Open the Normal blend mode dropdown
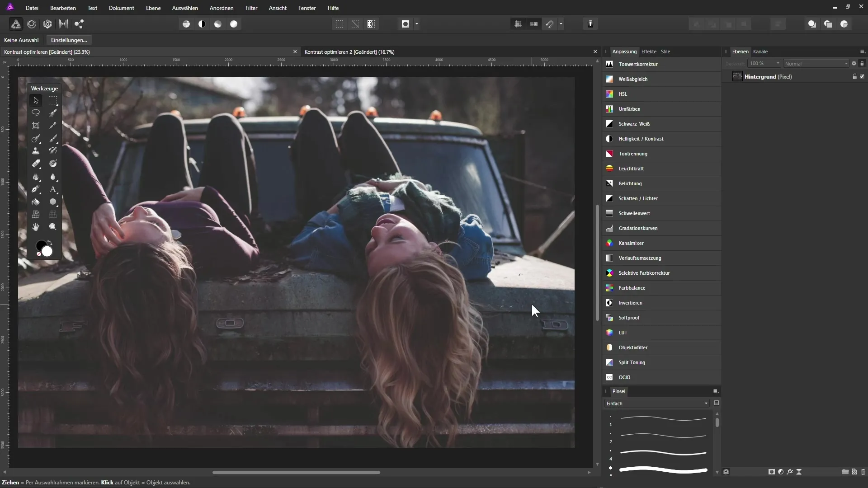Viewport: 868px width, 488px height. 816,64
